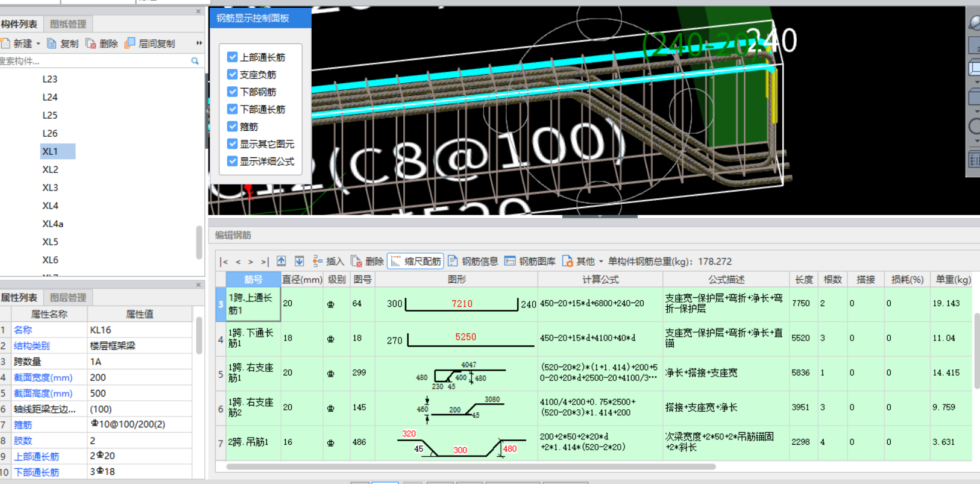980x484 pixels.
Task: Uncheck 箍筋 display checkbox
Action: click(x=232, y=127)
